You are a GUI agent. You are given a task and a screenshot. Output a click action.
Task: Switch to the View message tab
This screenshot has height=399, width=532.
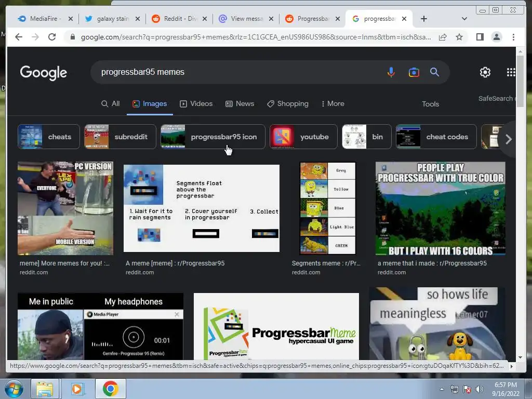pyautogui.click(x=245, y=19)
